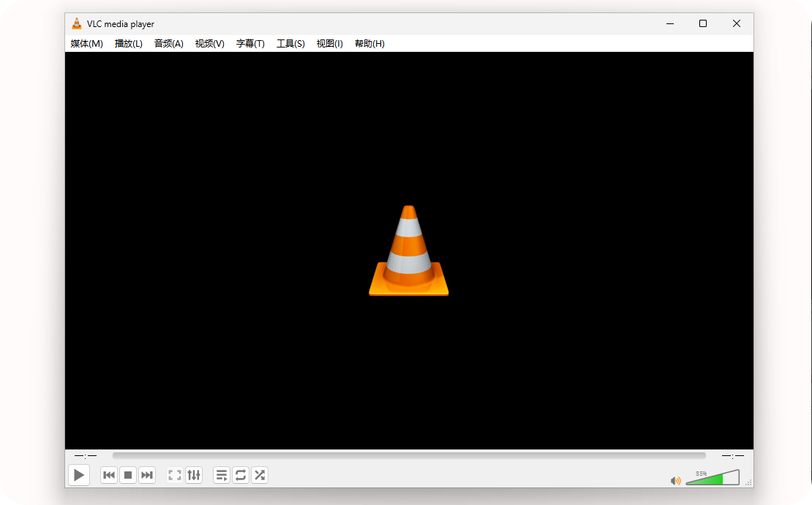The width and height of the screenshot is (812, 505).
Task: Open the 媒体(M) menu
Action: pyautogui.click(x=86, y=44)
